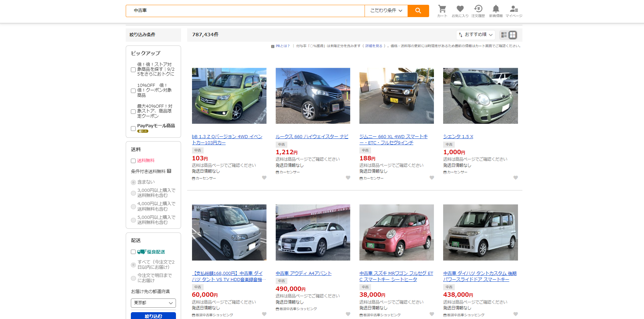Open favorites heart icon in header
This screenshot has width=644, height=319.
pos(460,11)
